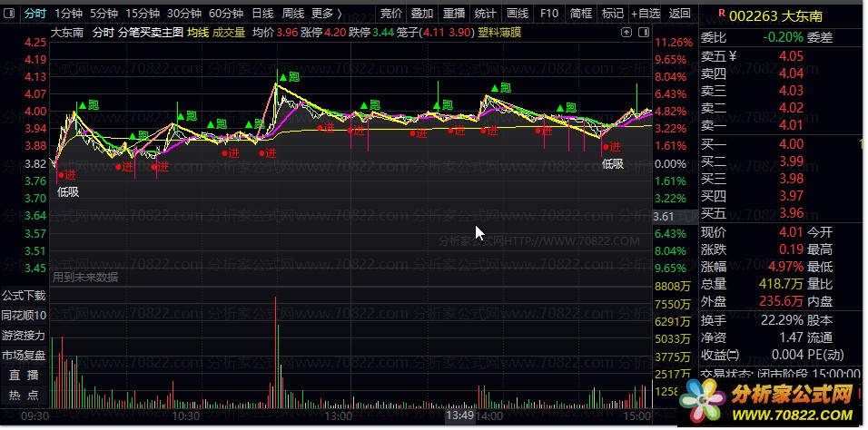
Task: Click the 换手 value 22.29%
Action: (x=783, y=320)
